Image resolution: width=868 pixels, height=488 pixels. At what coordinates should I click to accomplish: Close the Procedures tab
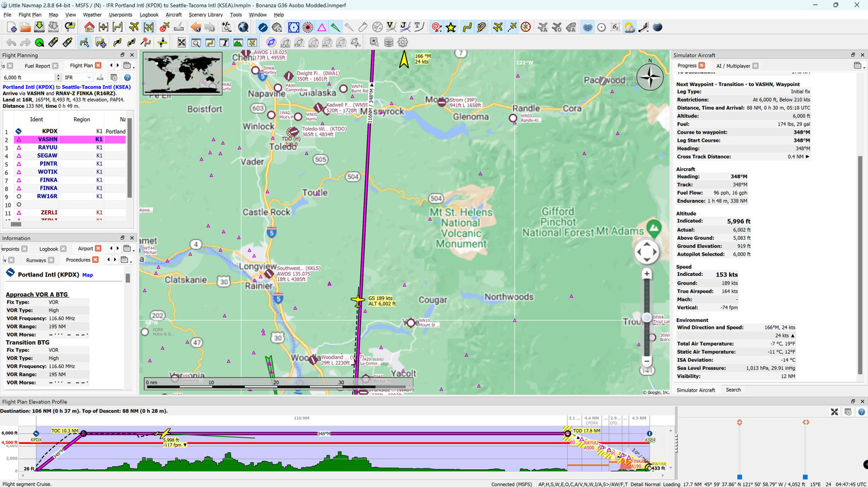click(95, 260)
